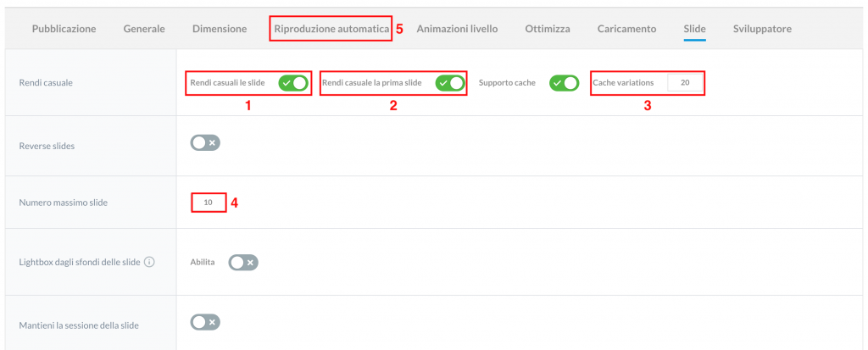Switch to the Caricamento tab
The height and width of the screenshot is (350, 868).
tap(626, 29)
